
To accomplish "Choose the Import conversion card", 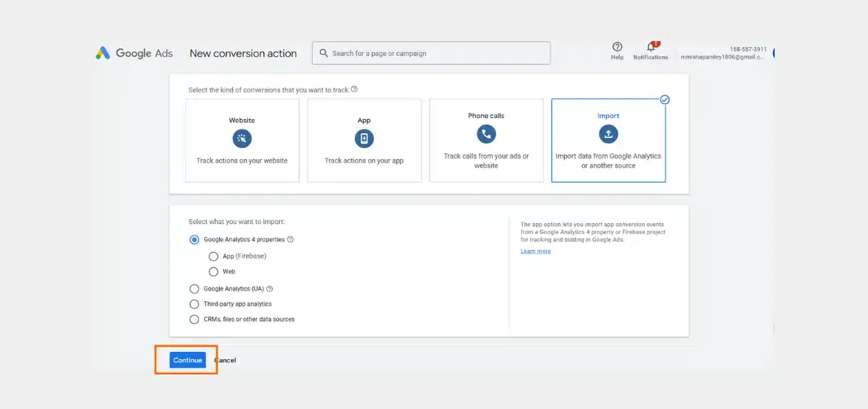I will click(x=608, y=140).
